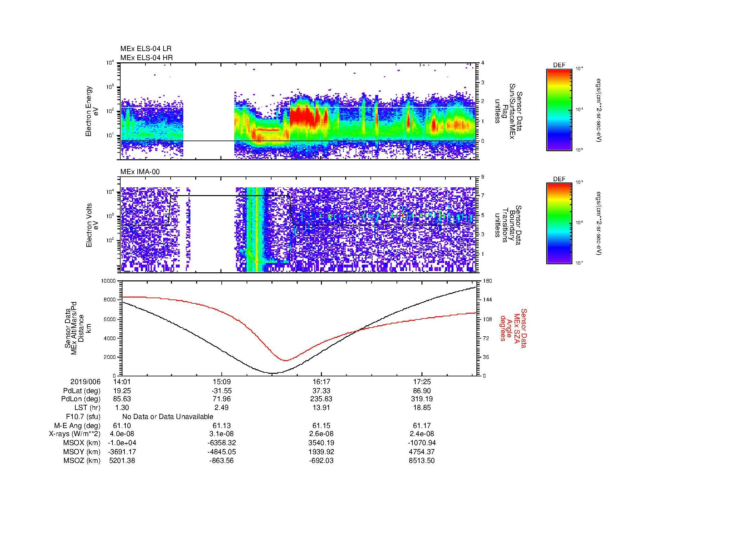The width and height of the screenshot is (756, 534).
Task: Click the MSOX value '-6358.32'
Action: click(x=222, y=443)
